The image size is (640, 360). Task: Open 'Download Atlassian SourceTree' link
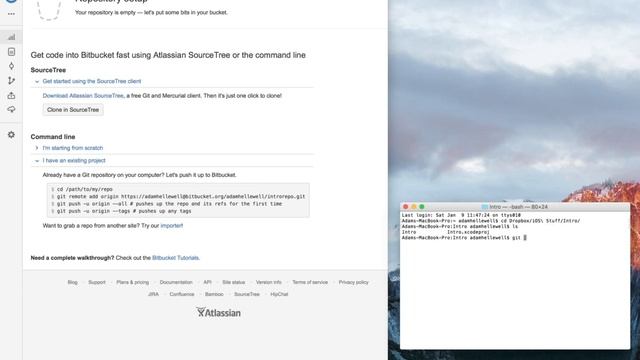point(83,96)
